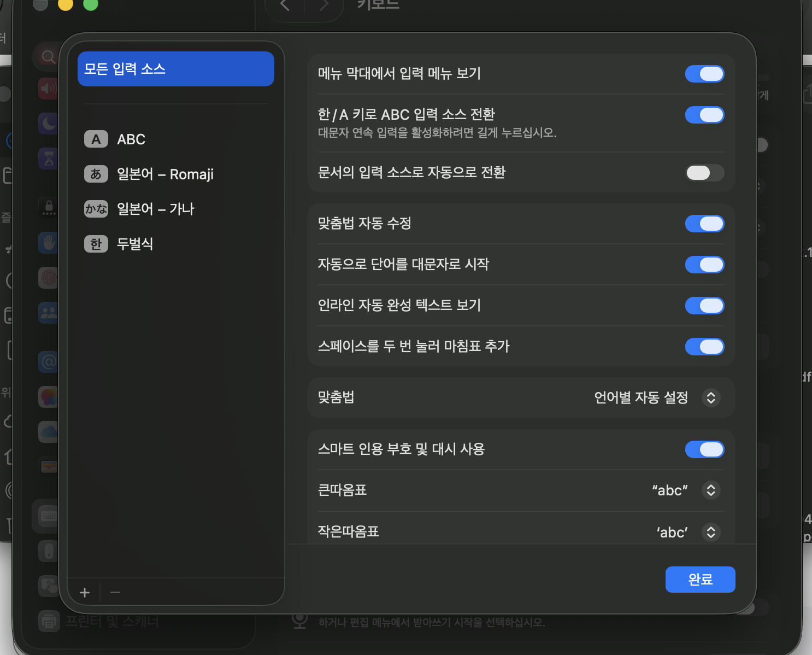Viewport: 812px width, 655px height.
Task: Open the 큰따옴표 quote style dropdown
Action: pos(710,490)
